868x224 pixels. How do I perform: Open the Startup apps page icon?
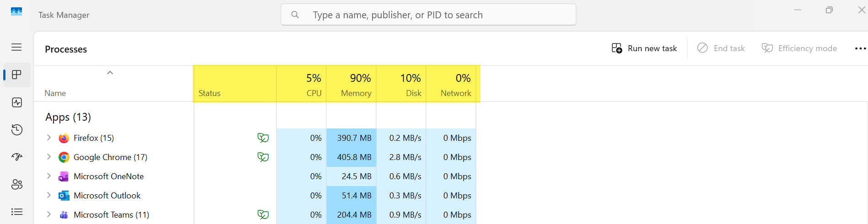pyautogui.click(x=17, y=157)
